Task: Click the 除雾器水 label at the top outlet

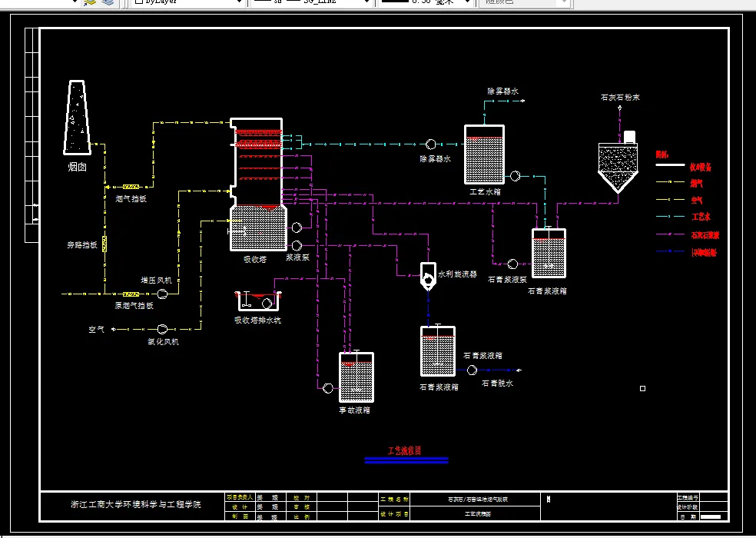Action: tap(503, 91)
